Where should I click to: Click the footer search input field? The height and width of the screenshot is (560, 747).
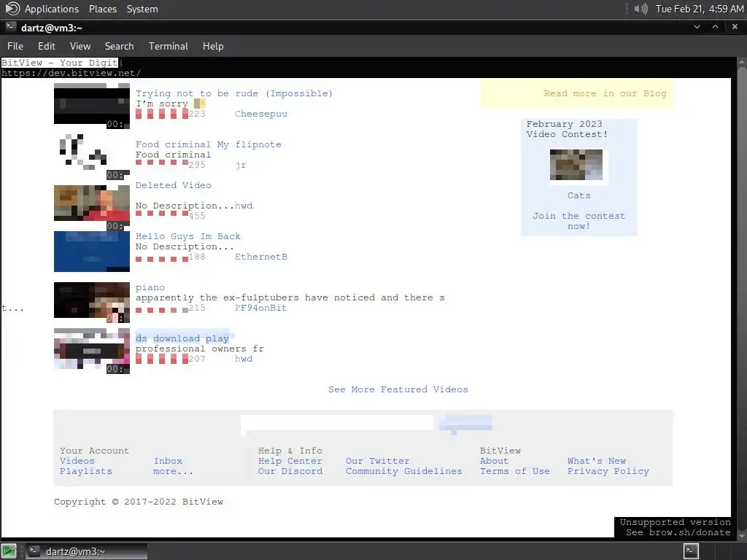point(337,423)
